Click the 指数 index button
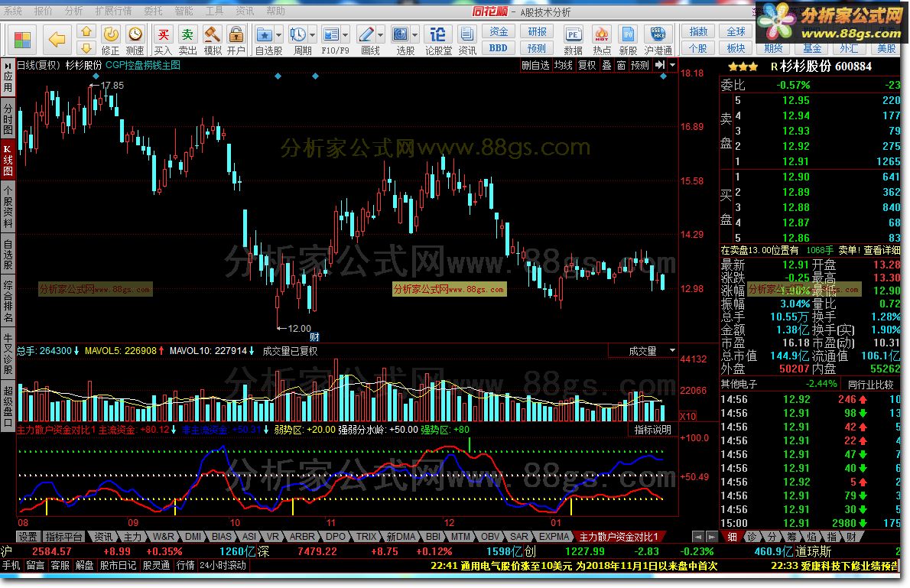Viewport: 910px width, 588px height. [x=698, y=32]
